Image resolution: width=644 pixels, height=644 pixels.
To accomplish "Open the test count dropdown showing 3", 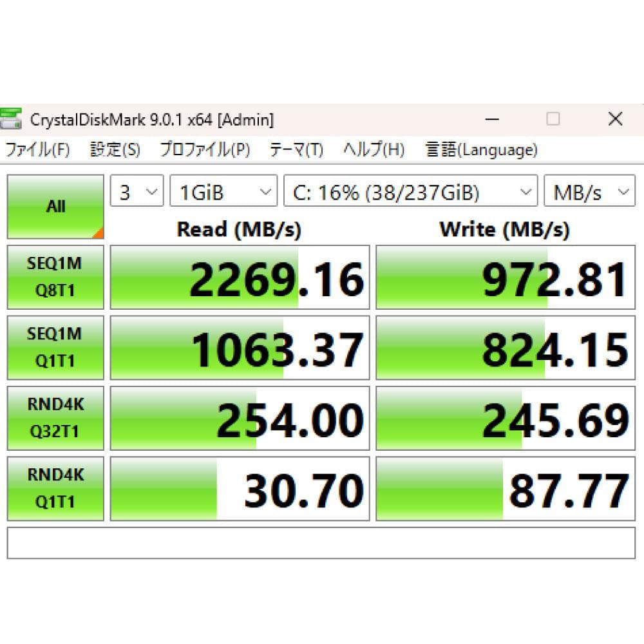I will pyautogui.click(x=136, y=191).
